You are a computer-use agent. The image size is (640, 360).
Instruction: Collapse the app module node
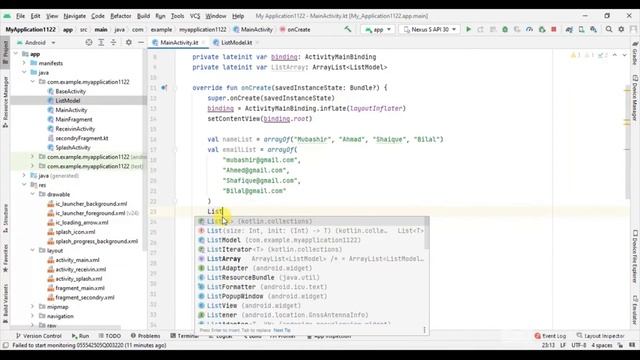16,54
